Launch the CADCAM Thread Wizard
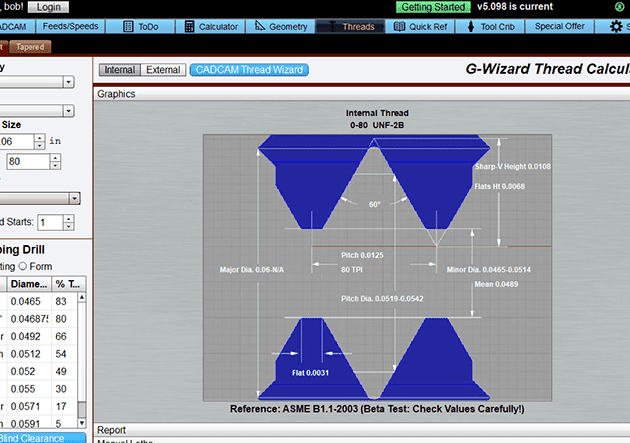 click(x=249, y=70)
